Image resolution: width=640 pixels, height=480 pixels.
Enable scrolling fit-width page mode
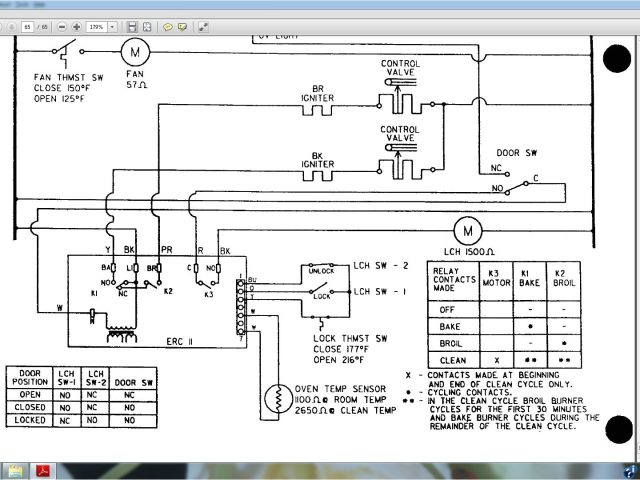(x=132, y=25)
